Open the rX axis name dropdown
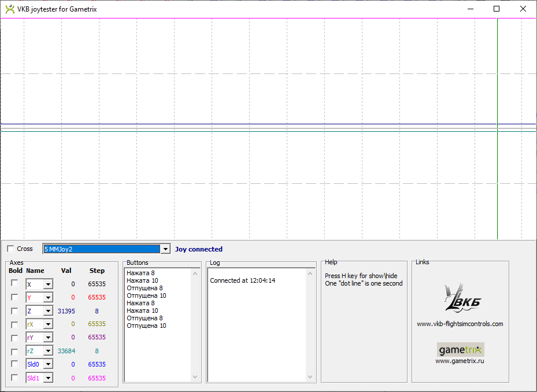 [x=48, y=324]
